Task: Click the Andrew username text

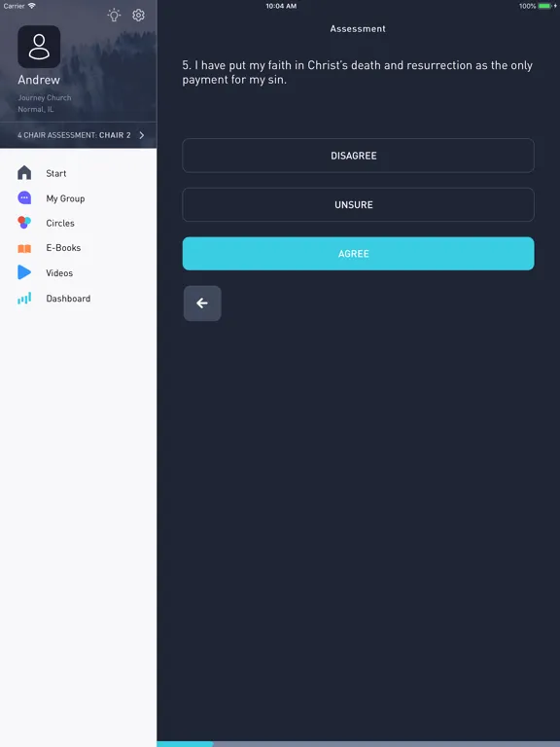Action: tap(39, 80)
